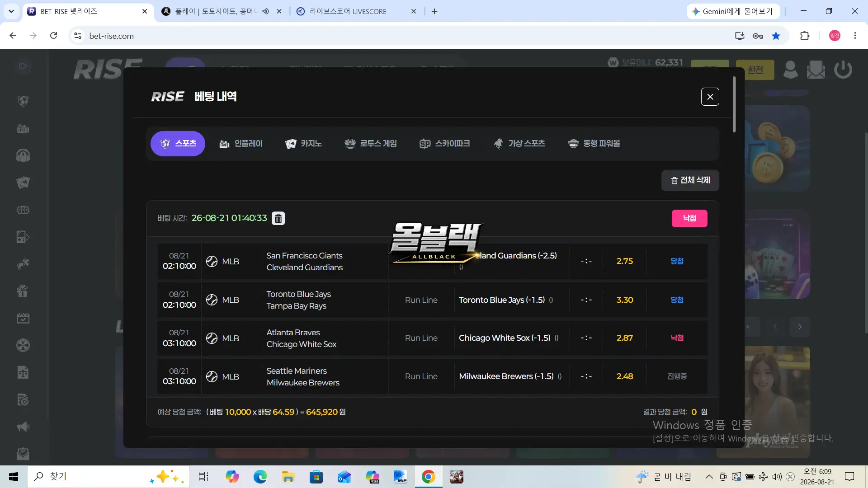868x488 pixels.
Task: Click the 2.75 odds value
Action: (625, 261)
